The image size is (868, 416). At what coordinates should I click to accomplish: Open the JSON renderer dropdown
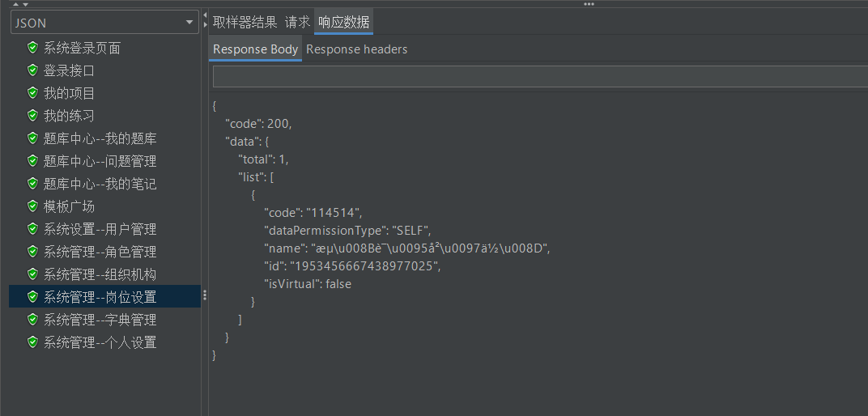click(104, 23)
